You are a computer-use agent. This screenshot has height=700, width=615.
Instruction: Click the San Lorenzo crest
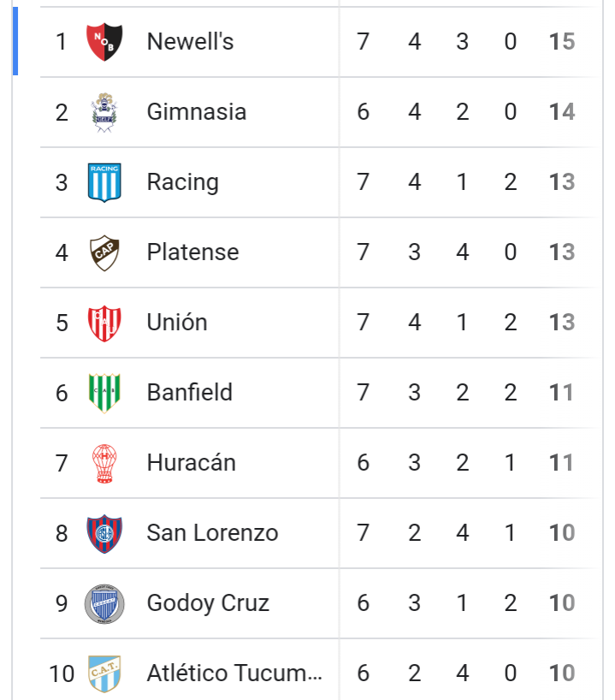(x=104, y=533)
